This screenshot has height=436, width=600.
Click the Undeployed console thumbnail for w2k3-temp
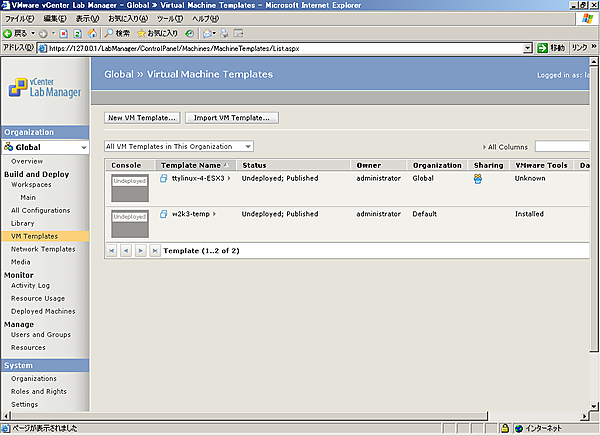[x=129, y=217]
